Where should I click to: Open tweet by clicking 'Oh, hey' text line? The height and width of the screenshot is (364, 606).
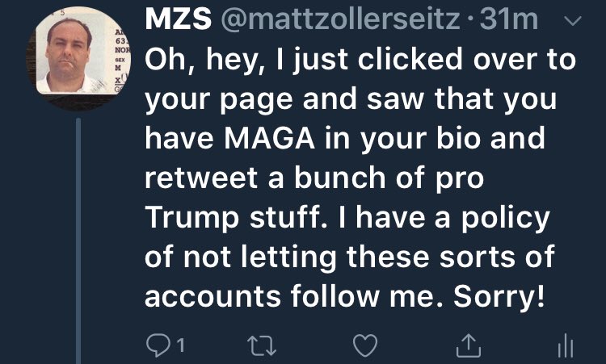click(x=360, y=61)
